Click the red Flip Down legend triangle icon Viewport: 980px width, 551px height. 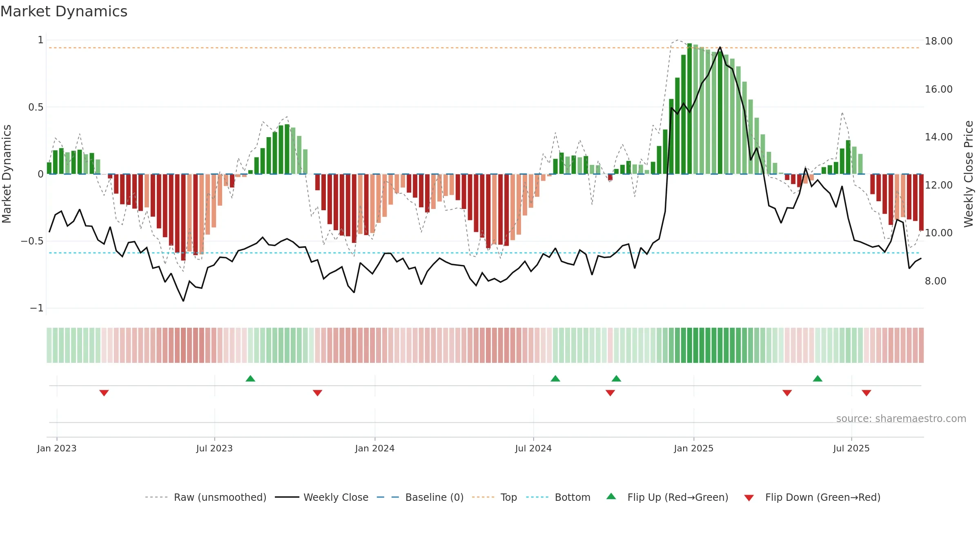[x=749, y=498]
